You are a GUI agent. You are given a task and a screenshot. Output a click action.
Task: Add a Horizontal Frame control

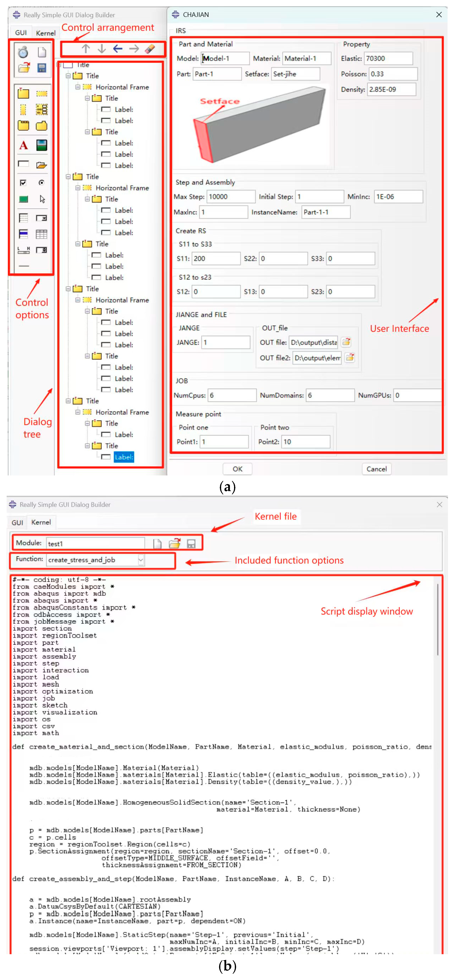click(41, 94)
